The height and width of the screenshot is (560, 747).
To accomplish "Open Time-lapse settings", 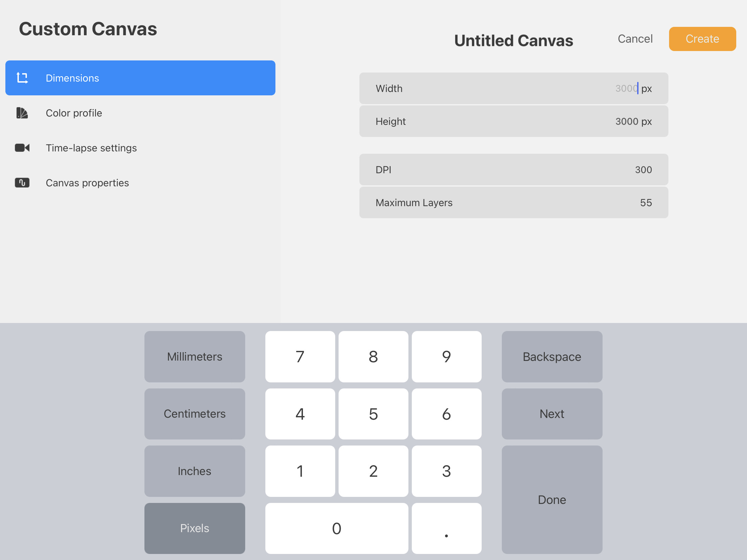I will (140, 148).
